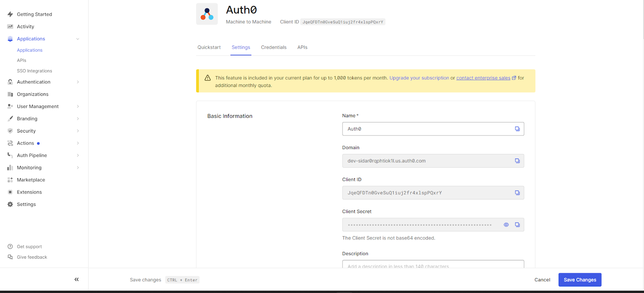The image size is (644, 293).
Task: Copy the Name field value
Action: tap(517, 129)
